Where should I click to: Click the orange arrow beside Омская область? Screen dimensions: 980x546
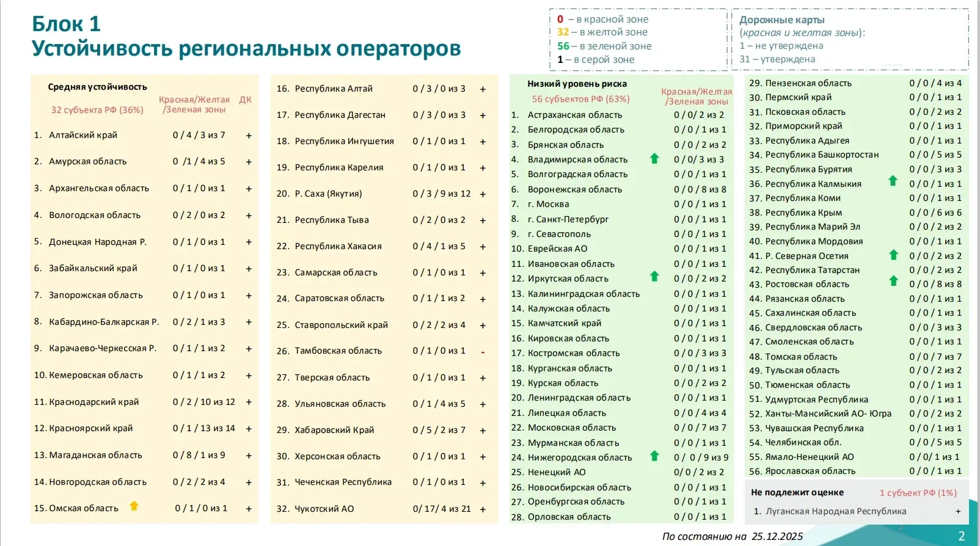pos(134,506)
